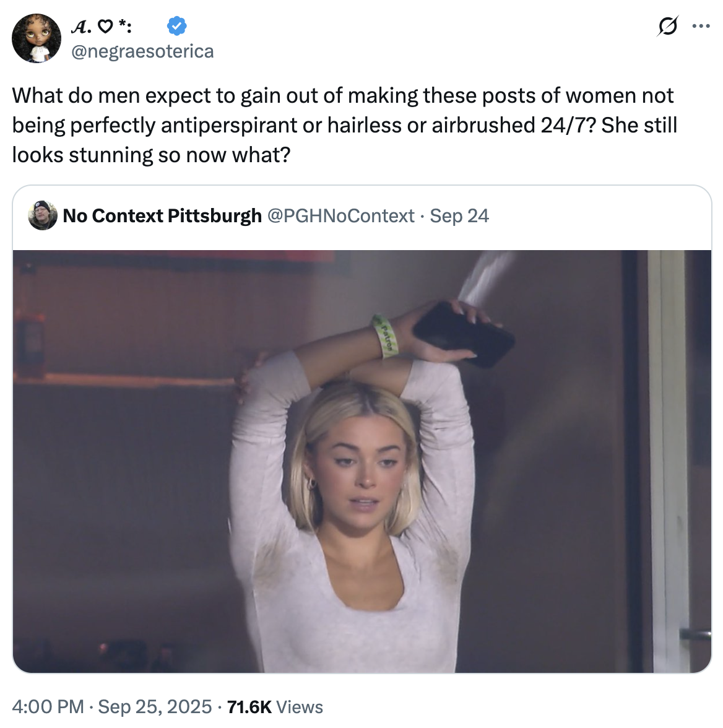Click the Sep 24 timestamp link
This screenshot has width=723, height=728.
[x=460, y=216]
